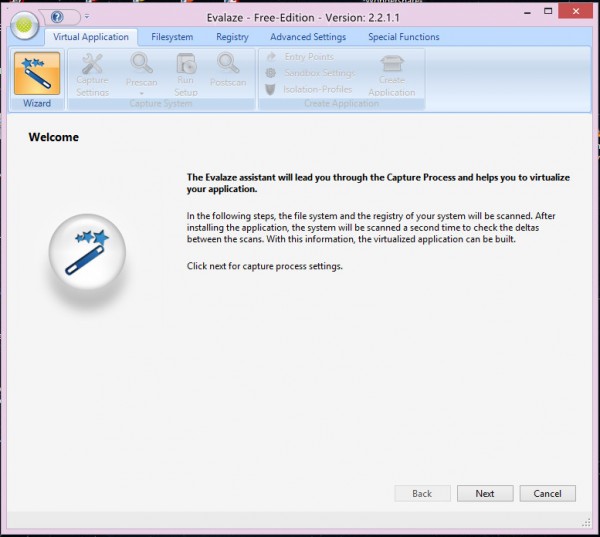
Task: Minimize the Evalaze window
Action: (527, 12)
